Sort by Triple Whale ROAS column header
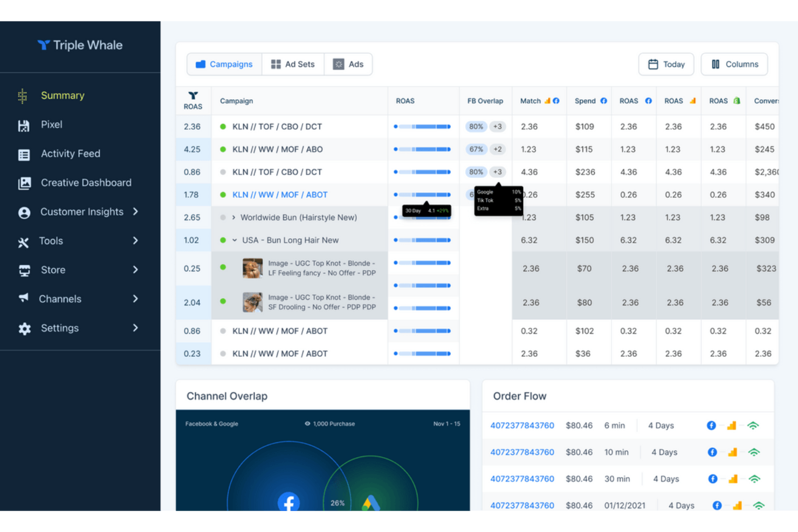The height and width of the screenshot is (532, 798). [x=193, y=101]
